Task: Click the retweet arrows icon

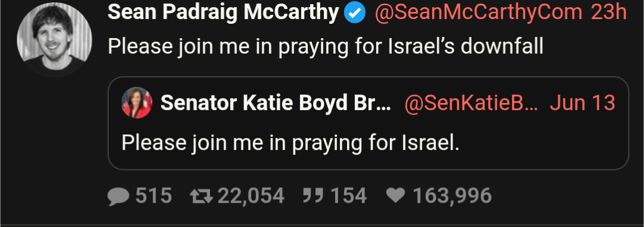Action: [202, 196]
